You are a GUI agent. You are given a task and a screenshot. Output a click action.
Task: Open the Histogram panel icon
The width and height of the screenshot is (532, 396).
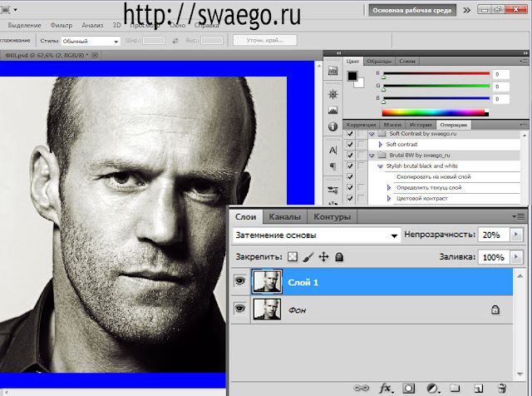click(332, 110)
